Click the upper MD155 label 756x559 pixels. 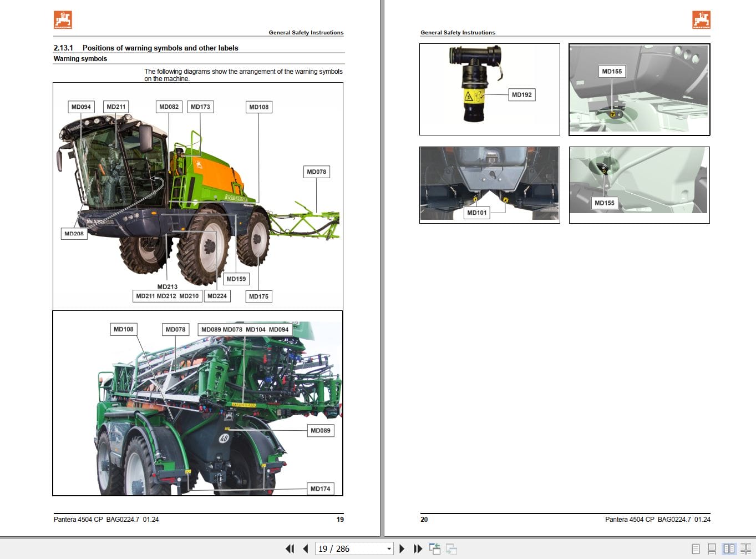[612, 71]
